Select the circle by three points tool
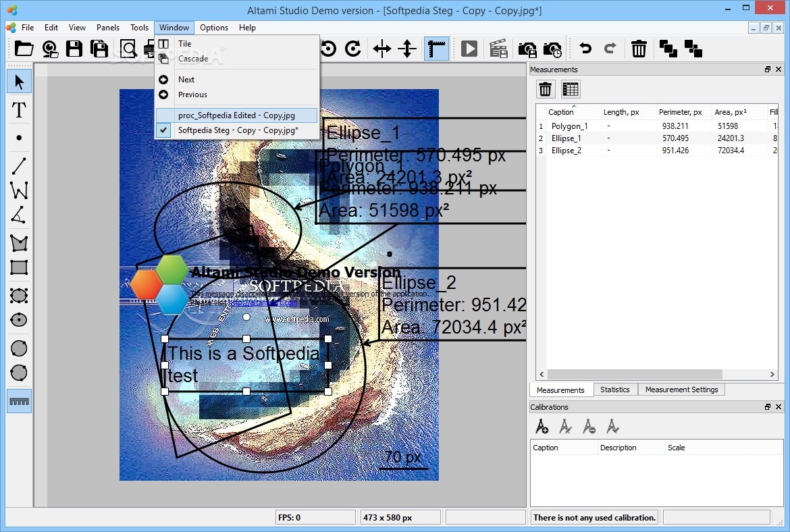The width and height of the screenshot is (790, 532). [x=19, y=373]
